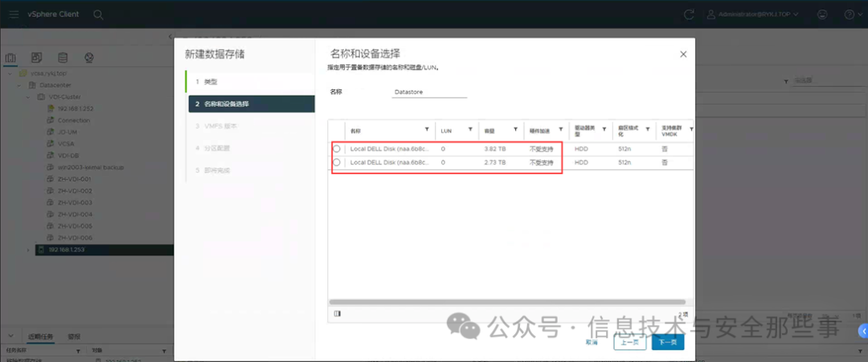Switch to VMs and Templates inventory view
Screen dimensions: 868x362
(36, 58)
